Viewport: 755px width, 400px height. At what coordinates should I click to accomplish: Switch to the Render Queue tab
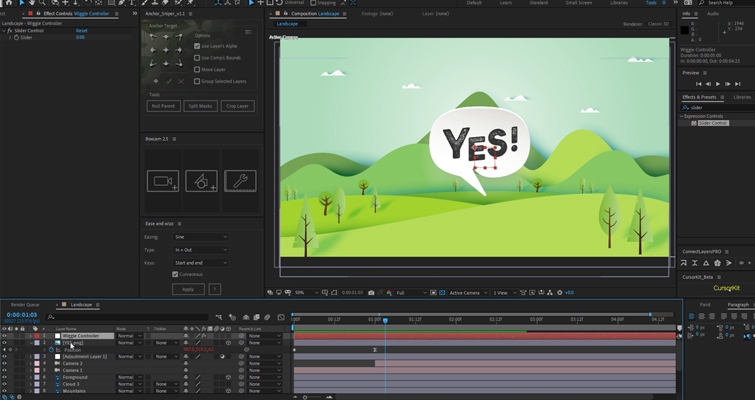coord(25,304)
